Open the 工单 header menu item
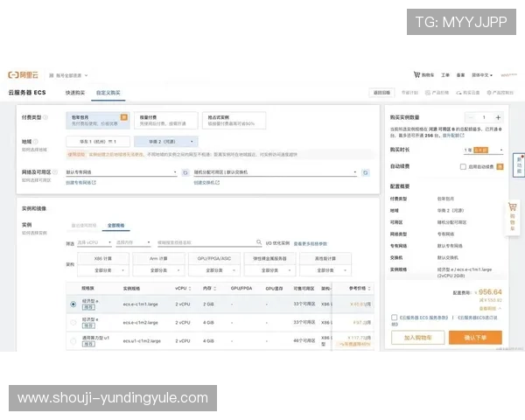 [x=445, y=75]
